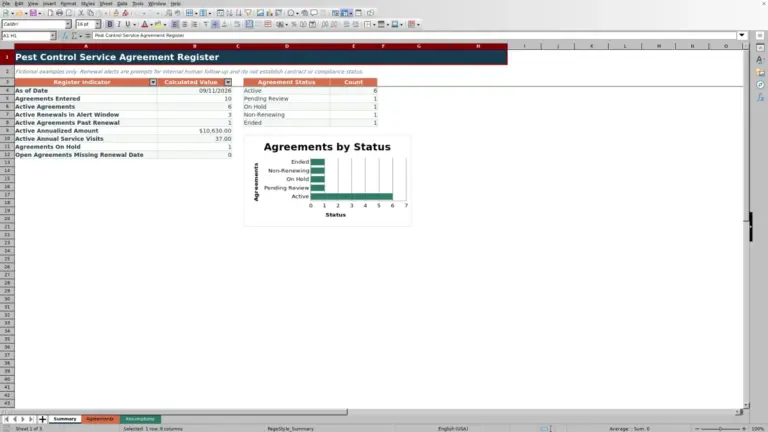Click the zoom in plus button
768x432 pixels.
point(744,429)
